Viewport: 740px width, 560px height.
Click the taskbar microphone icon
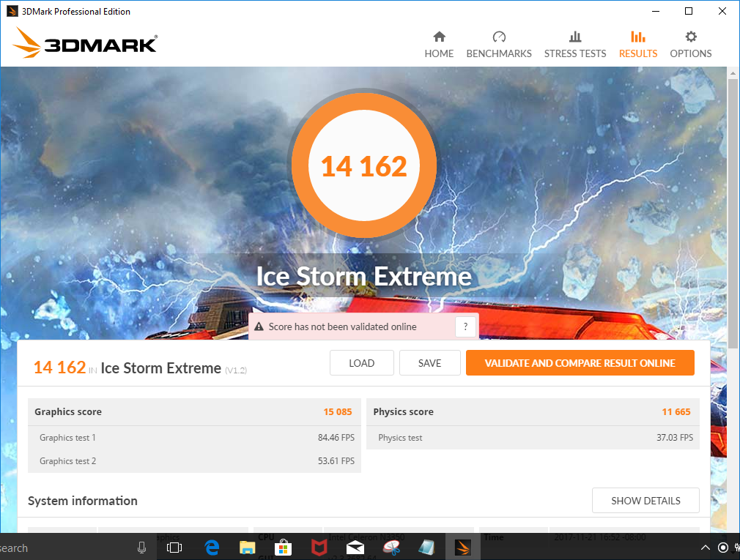coord(141,548)
